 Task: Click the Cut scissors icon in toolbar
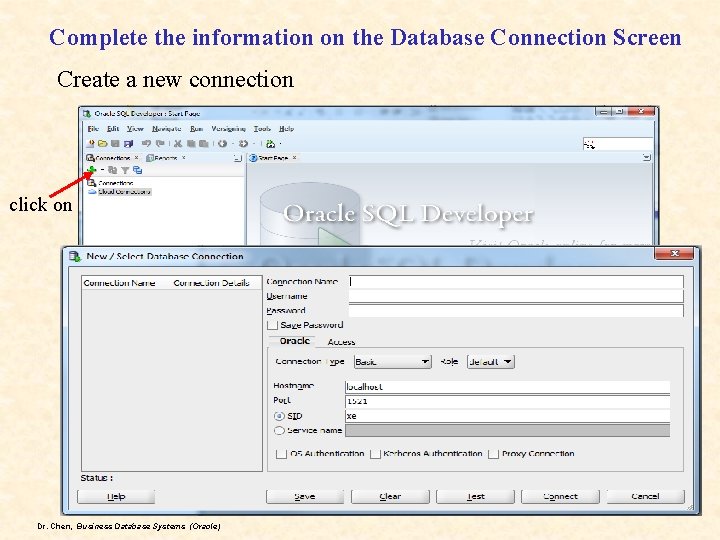[x=178, y=144]
